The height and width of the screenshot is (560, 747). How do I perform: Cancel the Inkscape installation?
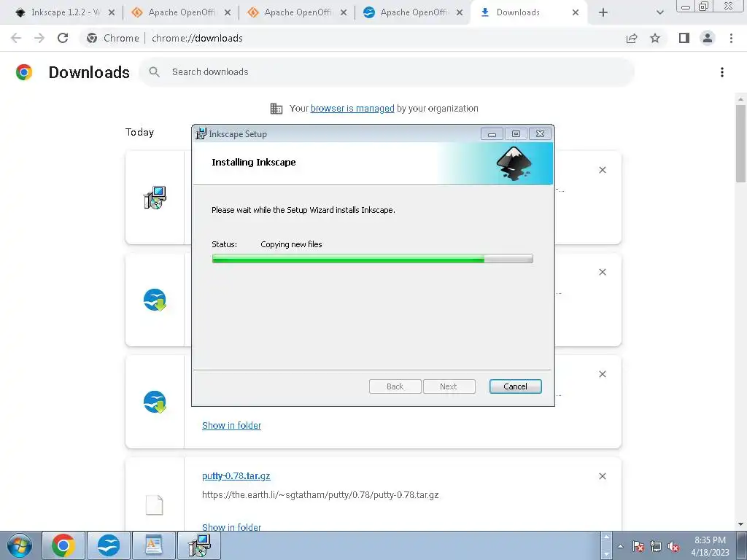(x=515, y=386)
